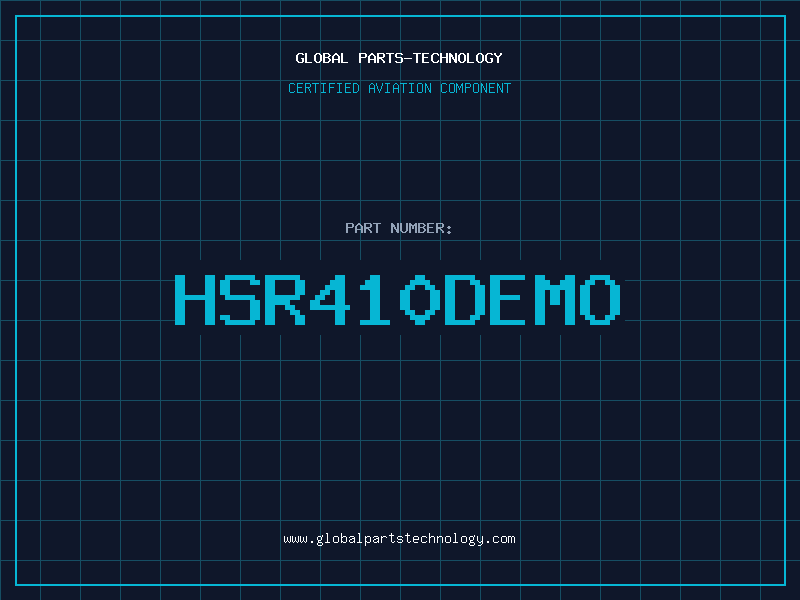The height and width of the screenshot is (600, 800).
Task: Click the letter S in the part number
Action: click(241, 299)
